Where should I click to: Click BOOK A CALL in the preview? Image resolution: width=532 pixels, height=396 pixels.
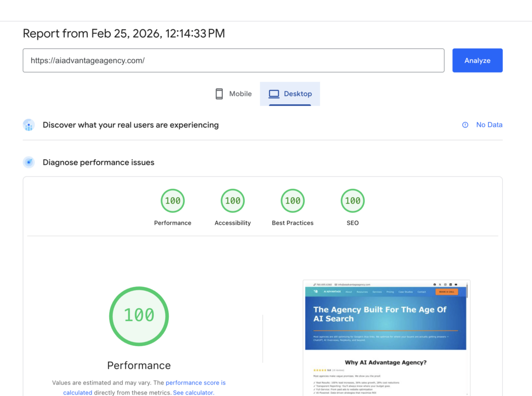tap(446, 292)
